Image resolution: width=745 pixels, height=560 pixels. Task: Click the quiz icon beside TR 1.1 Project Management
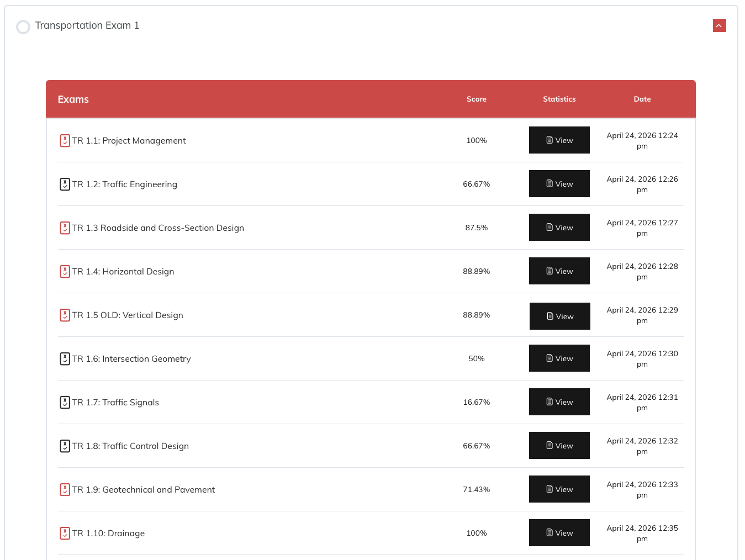tap(65, 141)
